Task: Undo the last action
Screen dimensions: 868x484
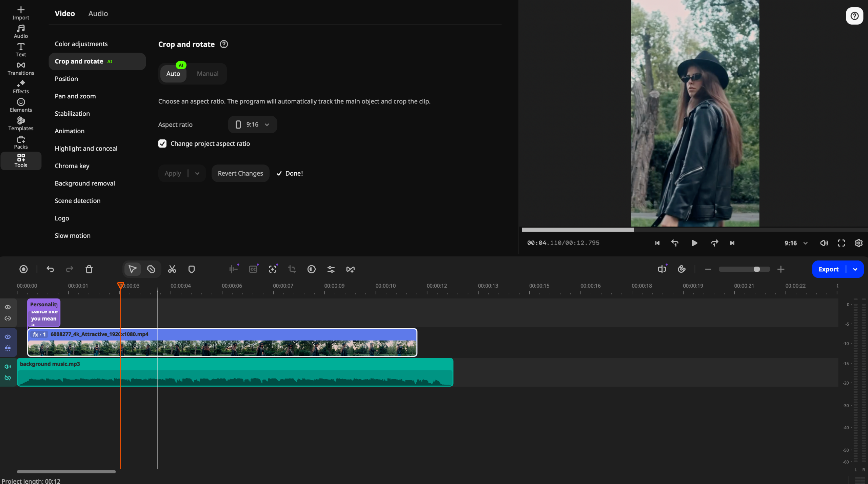Action: [x=50, y=269]
